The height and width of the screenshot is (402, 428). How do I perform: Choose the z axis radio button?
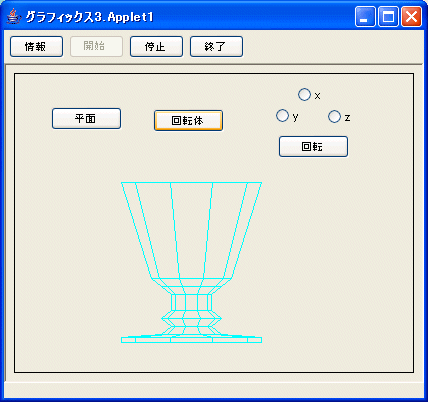[334, 117]
